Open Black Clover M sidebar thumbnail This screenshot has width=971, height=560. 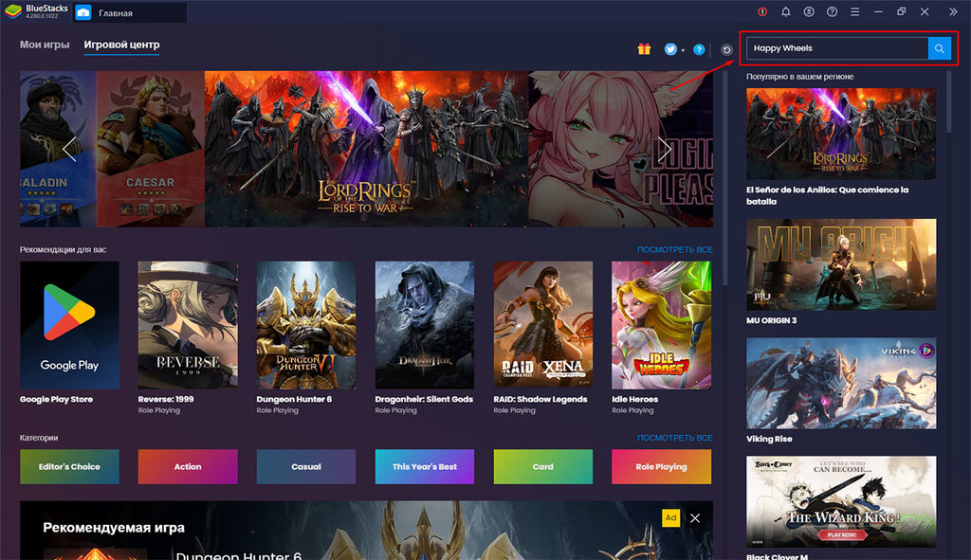click(x=841, y=501)
